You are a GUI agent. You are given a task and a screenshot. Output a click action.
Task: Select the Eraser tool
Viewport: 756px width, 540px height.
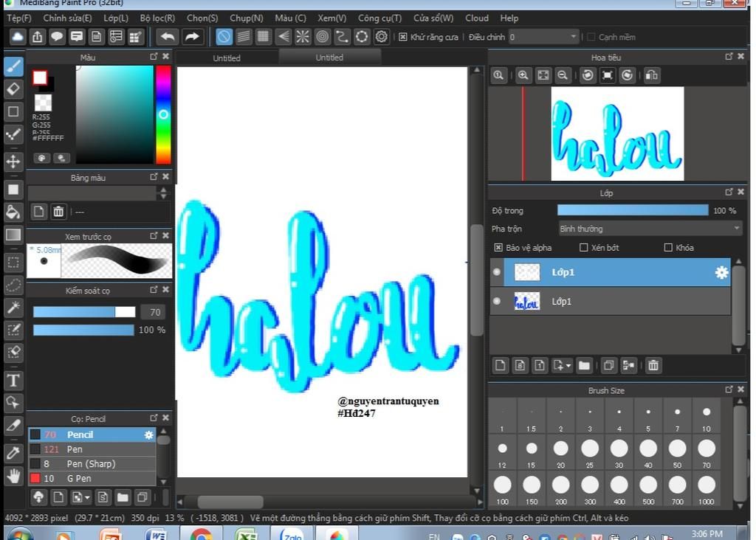[x=13, y=89]
